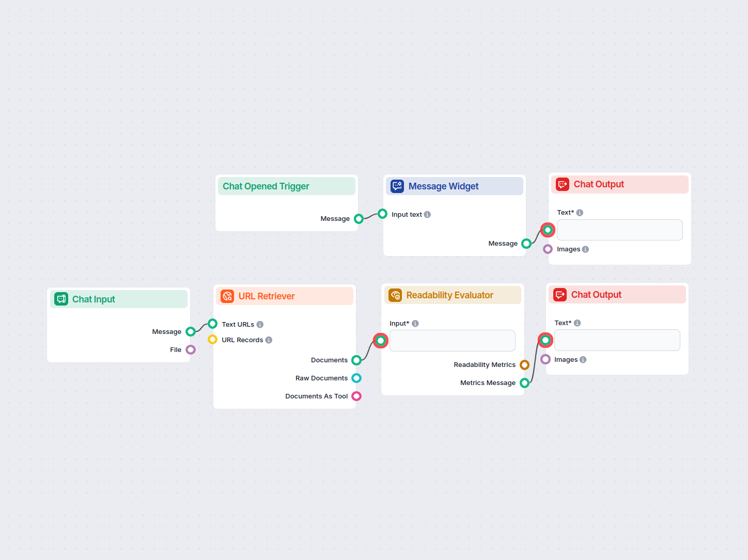Screen dimensions: 748x560
Task: Click the File input port on Chat Input
Action: pos(190,349)
